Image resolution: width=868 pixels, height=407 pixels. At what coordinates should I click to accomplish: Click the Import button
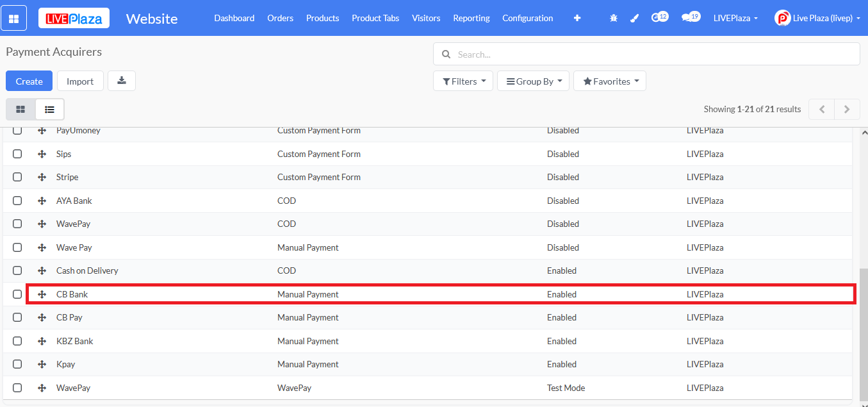click(x=80, y=81)
